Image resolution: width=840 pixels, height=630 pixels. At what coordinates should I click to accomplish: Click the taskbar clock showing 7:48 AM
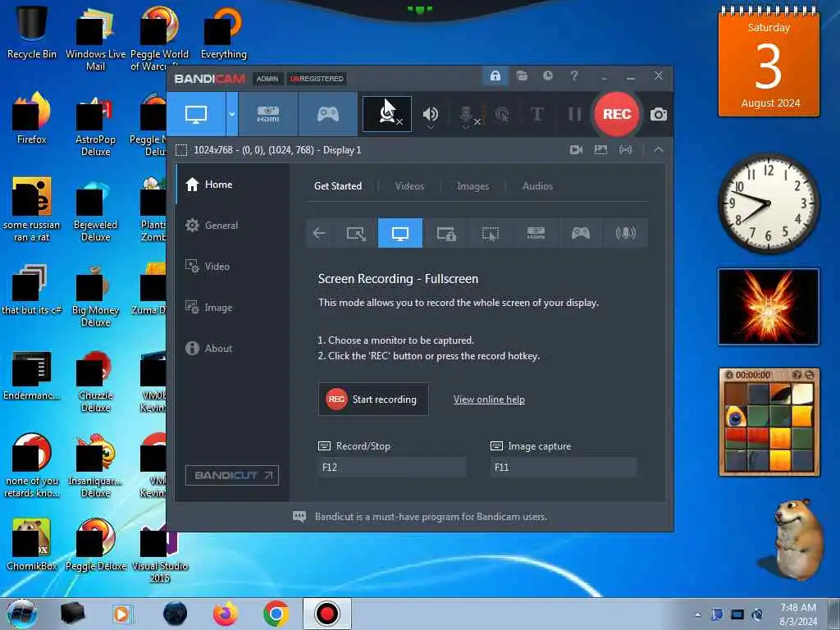pos(797,614)
